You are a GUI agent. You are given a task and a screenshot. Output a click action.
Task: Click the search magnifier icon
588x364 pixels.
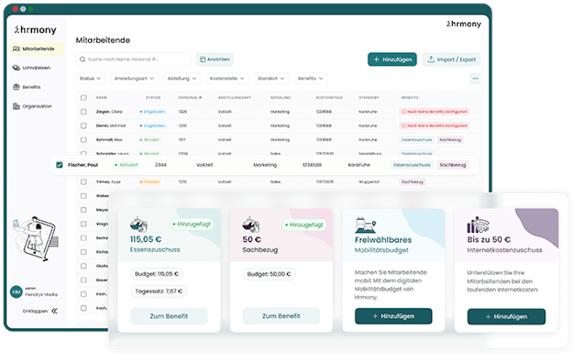pos(82,59)
